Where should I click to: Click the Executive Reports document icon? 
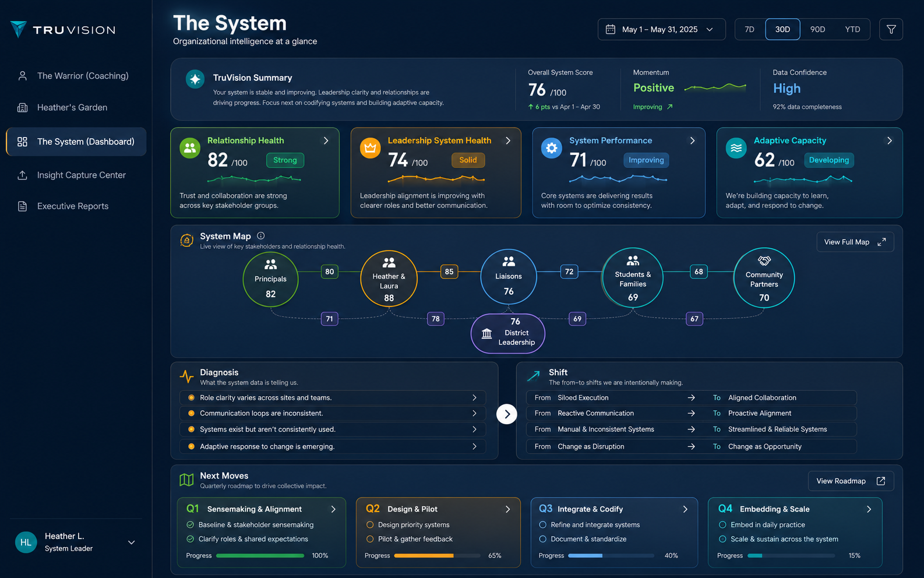pos(23,206)
